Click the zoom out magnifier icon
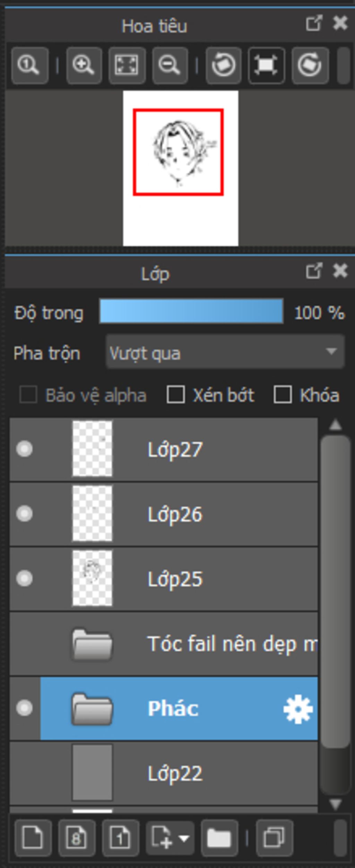 [170, 65]
